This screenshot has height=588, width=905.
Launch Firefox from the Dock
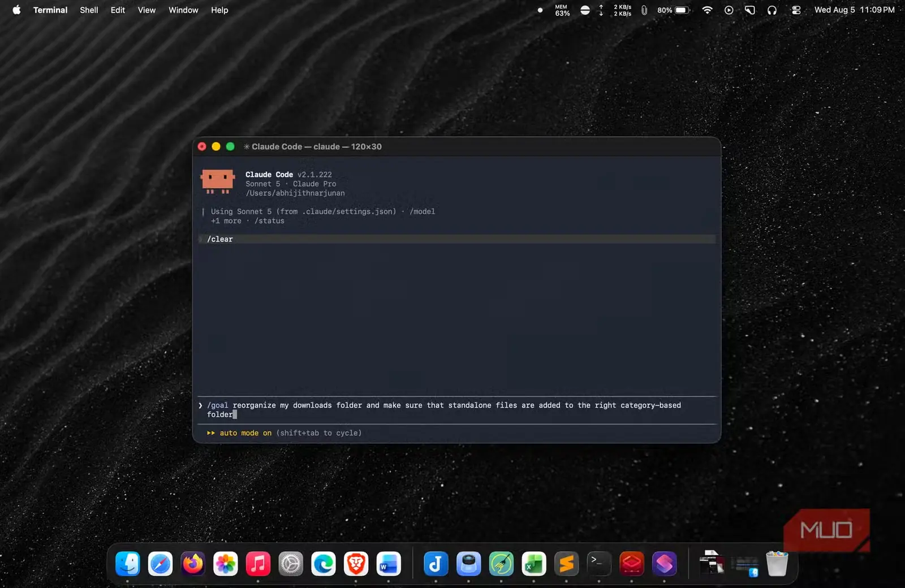[193, 564]
